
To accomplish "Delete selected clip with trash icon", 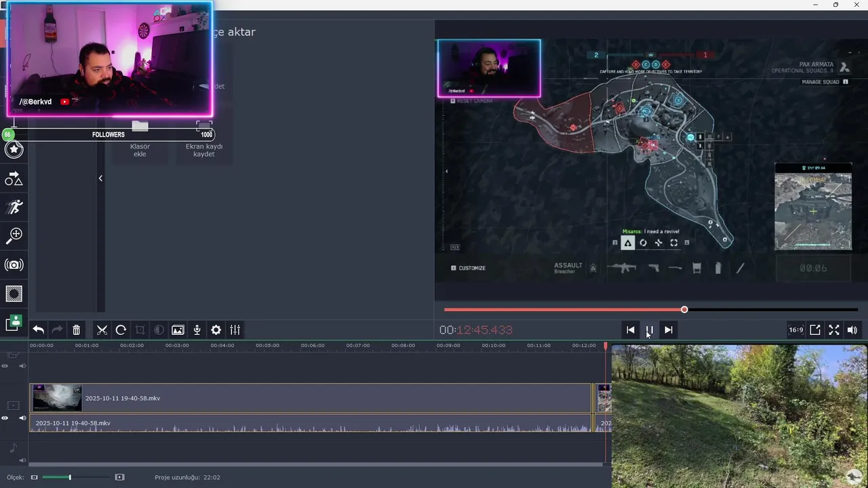I will click(x=77, y=330).
